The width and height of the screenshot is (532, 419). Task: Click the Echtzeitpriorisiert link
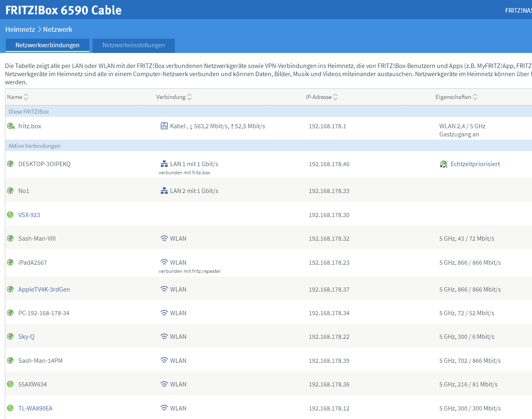[475, 164]
